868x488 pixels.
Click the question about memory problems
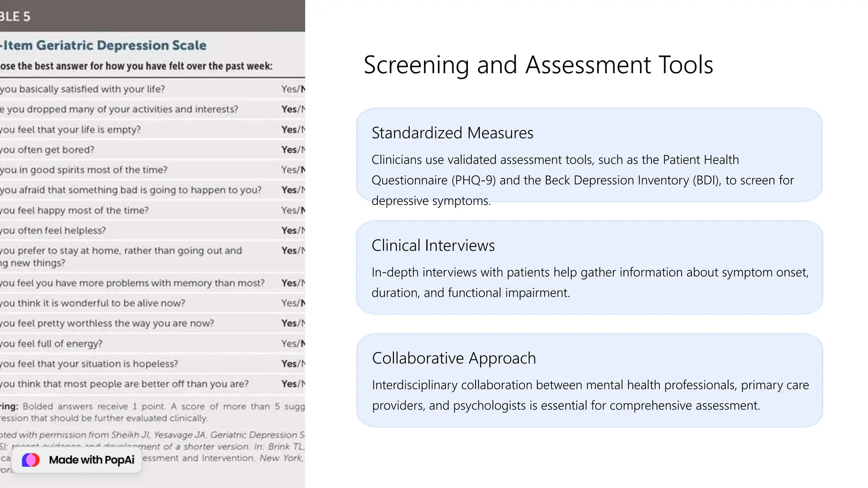click(132, 283)
